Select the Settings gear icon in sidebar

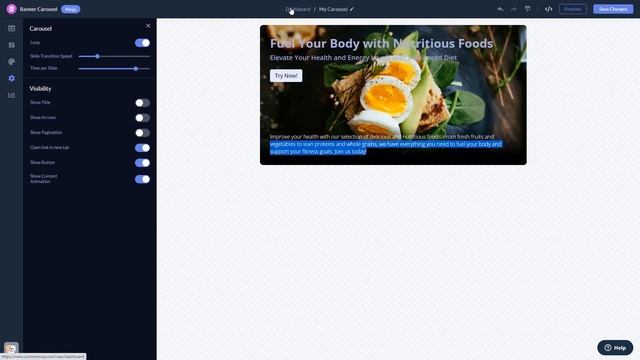tap(11, 78)
